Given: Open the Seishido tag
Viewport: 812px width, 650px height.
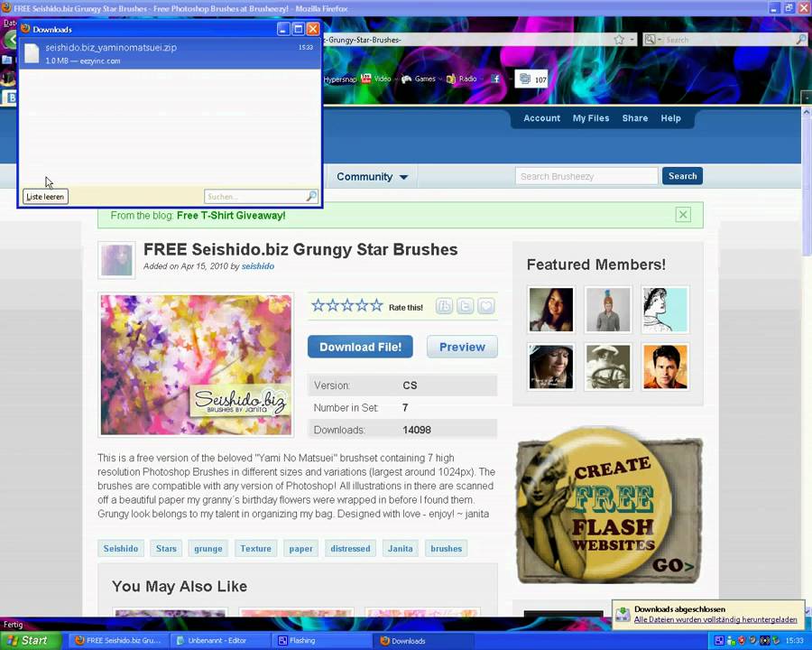Looking at the screenshot, I should 121,548.
